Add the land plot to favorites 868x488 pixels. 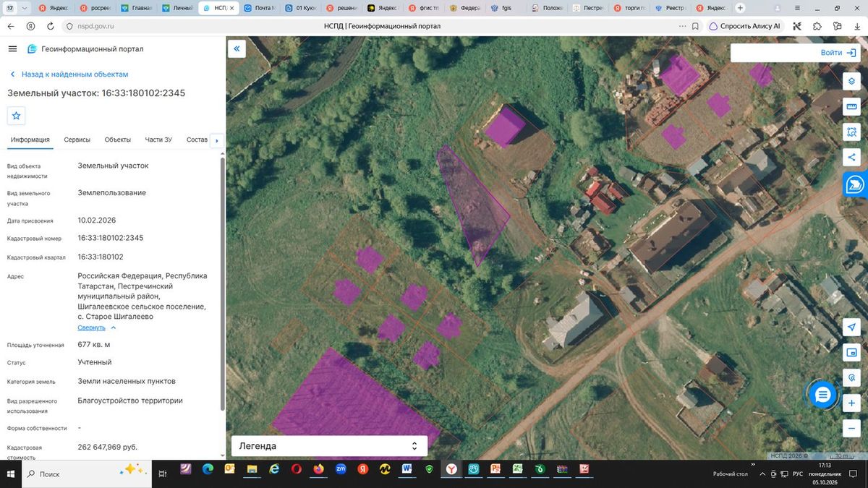17,116
